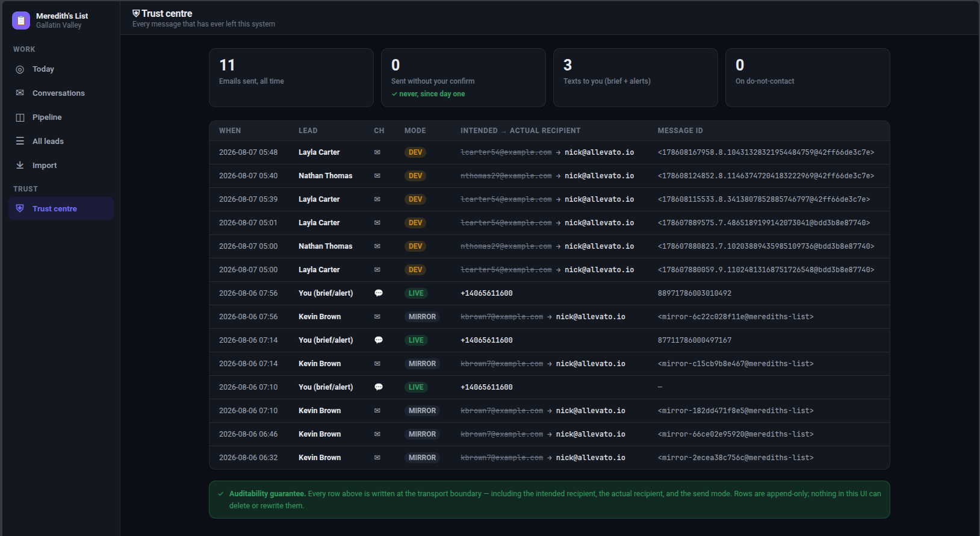The width and height of the screenshot is (980, 536).
Task: Click the Conversations envelope icon in sidebar
Action: 20,93
